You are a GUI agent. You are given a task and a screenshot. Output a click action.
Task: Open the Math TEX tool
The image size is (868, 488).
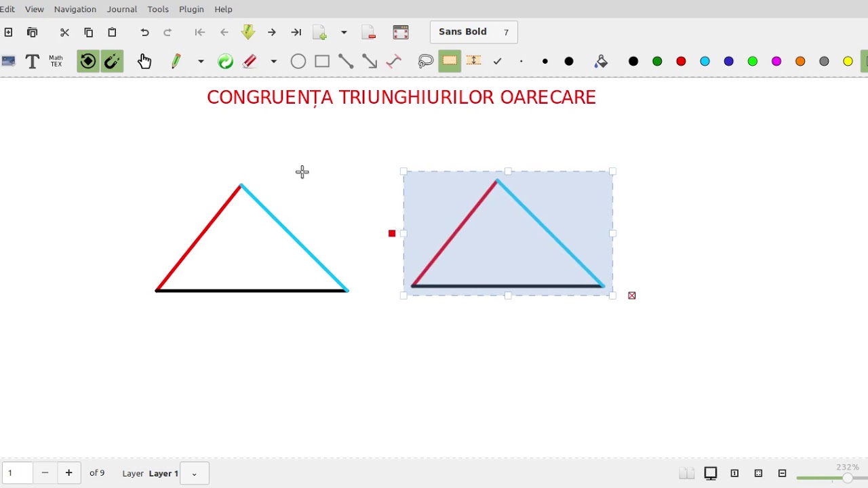click(x=56, y=61)
